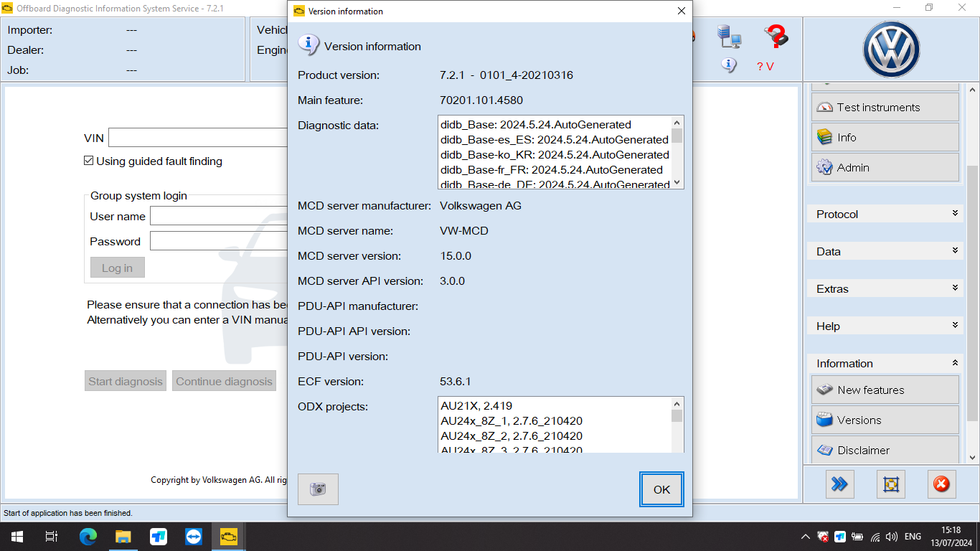Open TeamViewer from the taskbar
Image resolution: width=980 pixels, height=551 pixels.
[194, 537]
